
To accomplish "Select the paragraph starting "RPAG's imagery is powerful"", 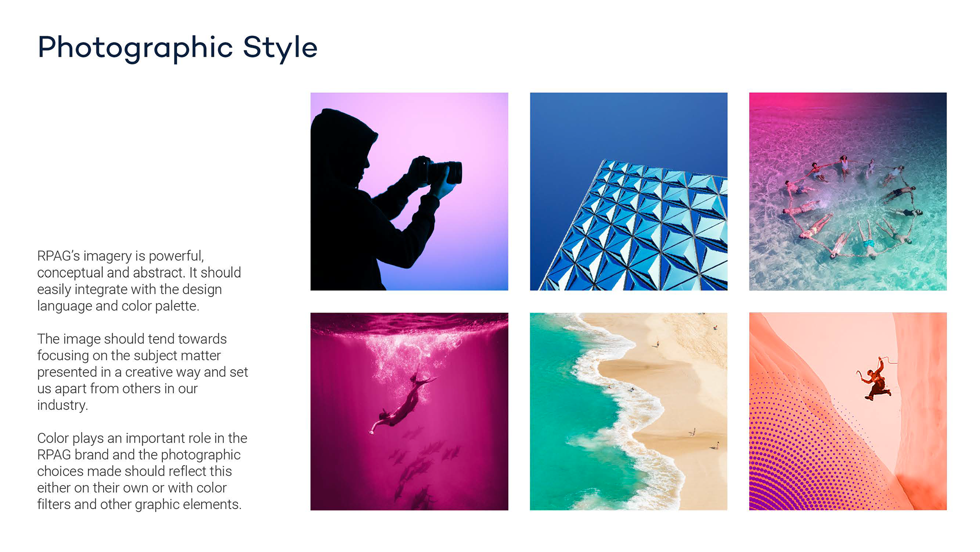I will (x=139, y=281).
